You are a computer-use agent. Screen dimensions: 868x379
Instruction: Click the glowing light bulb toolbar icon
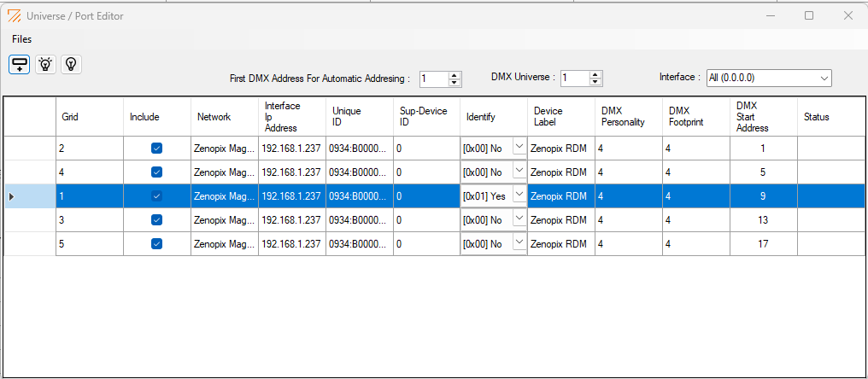[x=45, y=64]
